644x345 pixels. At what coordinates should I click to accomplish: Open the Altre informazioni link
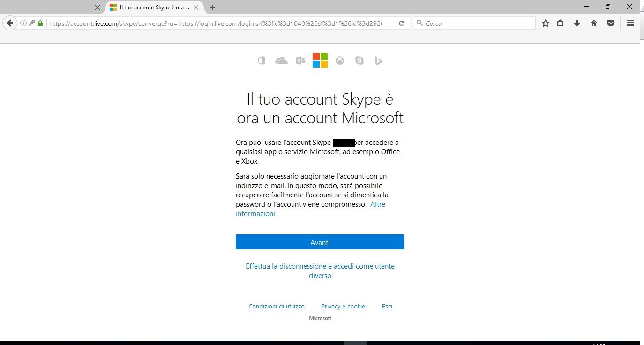click(377, 204)
